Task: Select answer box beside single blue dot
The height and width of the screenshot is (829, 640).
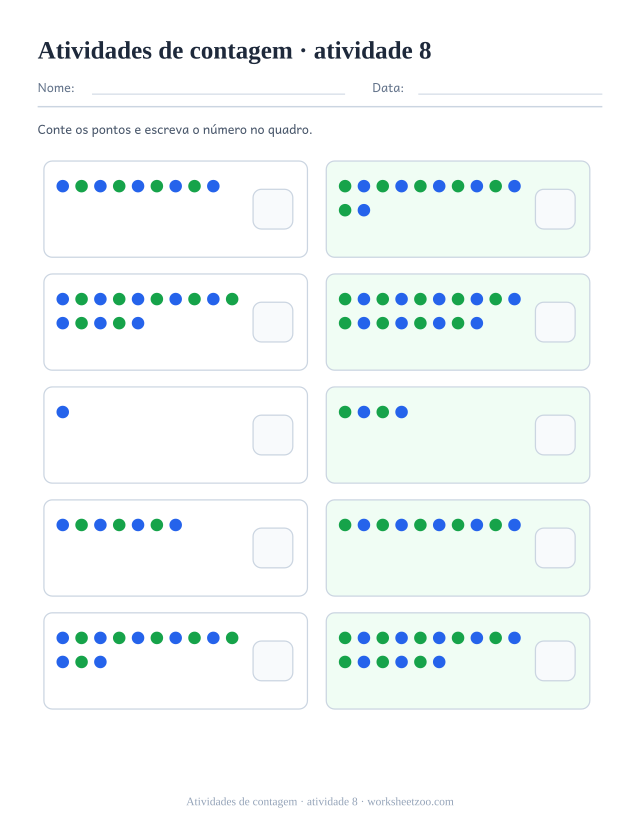Action: (x=273, y=435)
